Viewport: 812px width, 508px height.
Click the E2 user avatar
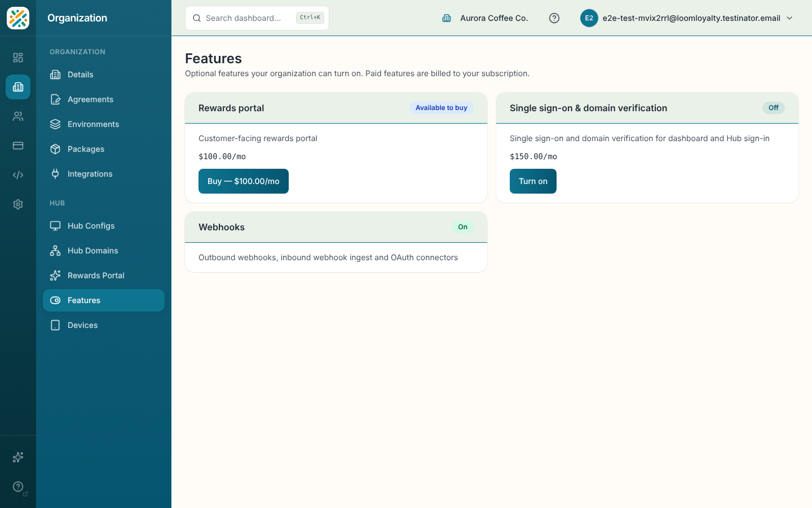click(x=589, y=18)
